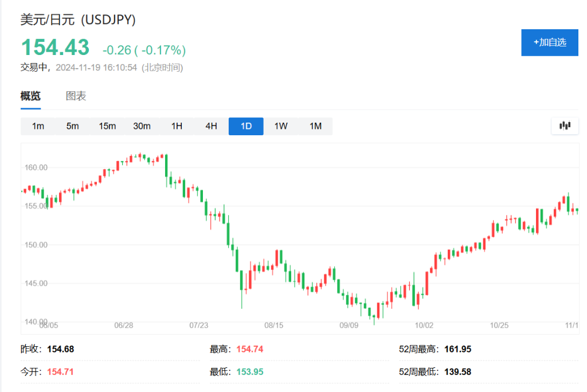Select the active 1D timeframe button
This screenshot has width=587, height=392.
tap(246, 126)
